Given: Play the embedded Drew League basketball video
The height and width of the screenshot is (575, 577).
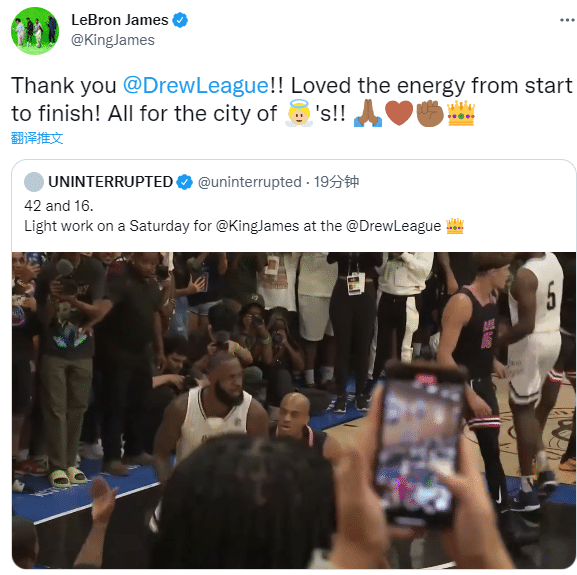Looking at the screenshot, I should [294, 410].
